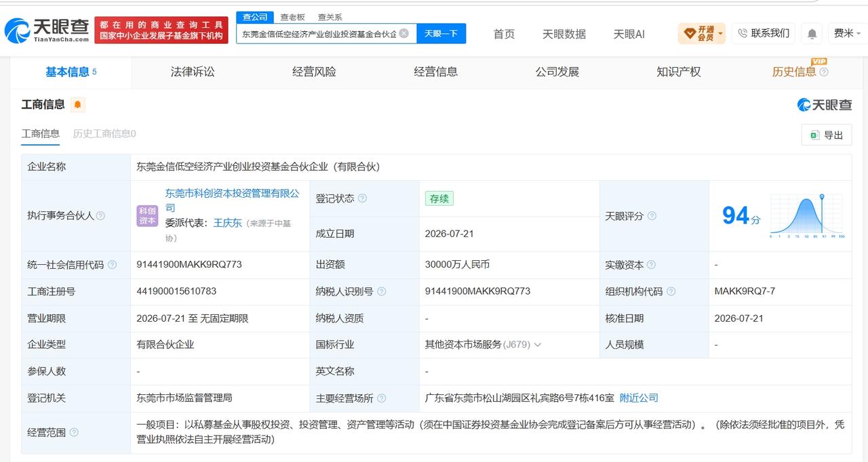This screenshot has width=868, height=462.
Task: Click the 有限合伙企业 enterprise type value
Action: point(165,345)
